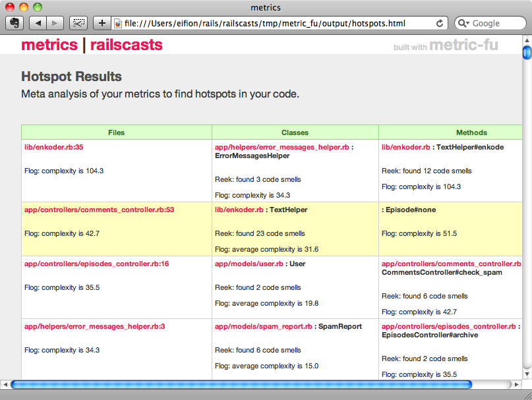Click the Hotspot Results heading
The width and height of the screenshot is (532, 400).
[71, 76]
